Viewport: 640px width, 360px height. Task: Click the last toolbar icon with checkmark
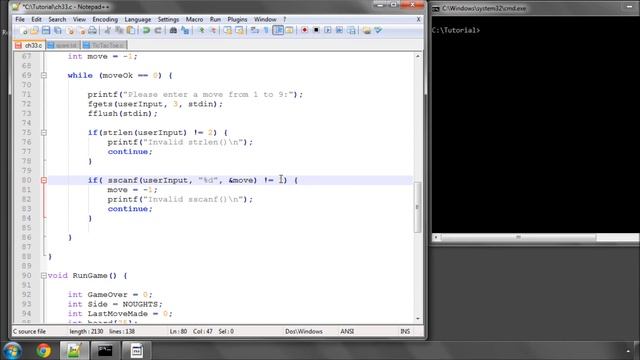pos(378,31)
